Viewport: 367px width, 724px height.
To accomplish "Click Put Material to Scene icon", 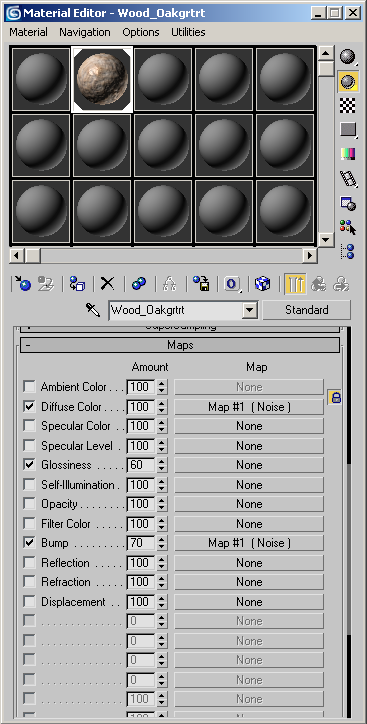I will pos(46,284).
